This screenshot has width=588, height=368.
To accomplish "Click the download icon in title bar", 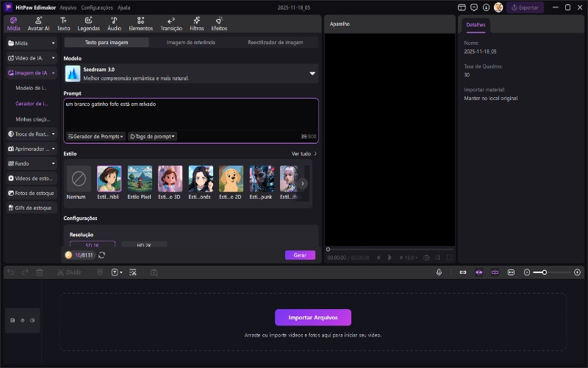I will pos(486,7).
